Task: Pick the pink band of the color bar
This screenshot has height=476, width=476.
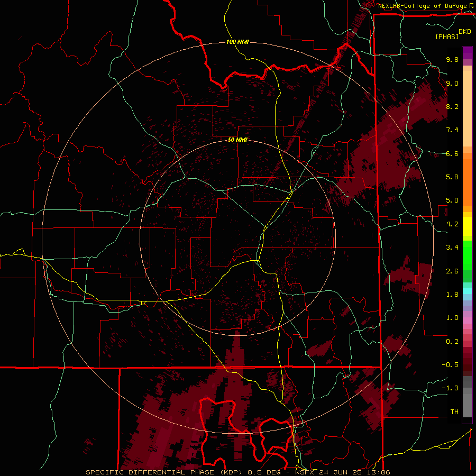Action: point(467,321)
